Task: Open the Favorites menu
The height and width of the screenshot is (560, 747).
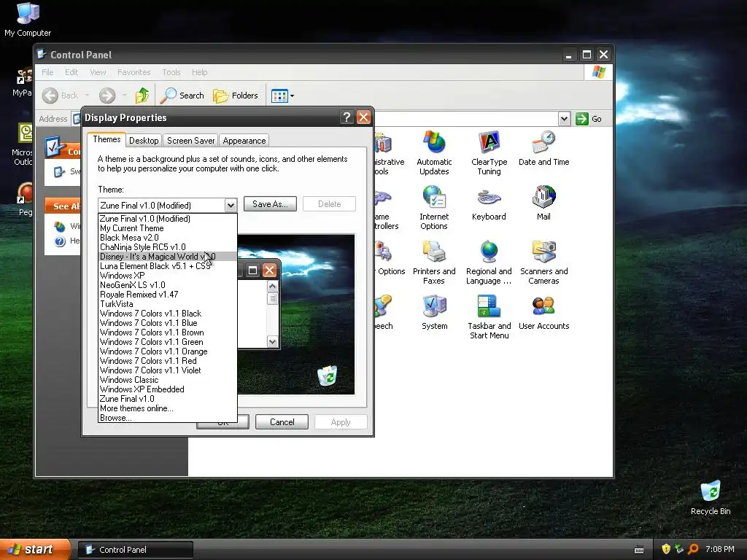Action: [x=134, y=72]
